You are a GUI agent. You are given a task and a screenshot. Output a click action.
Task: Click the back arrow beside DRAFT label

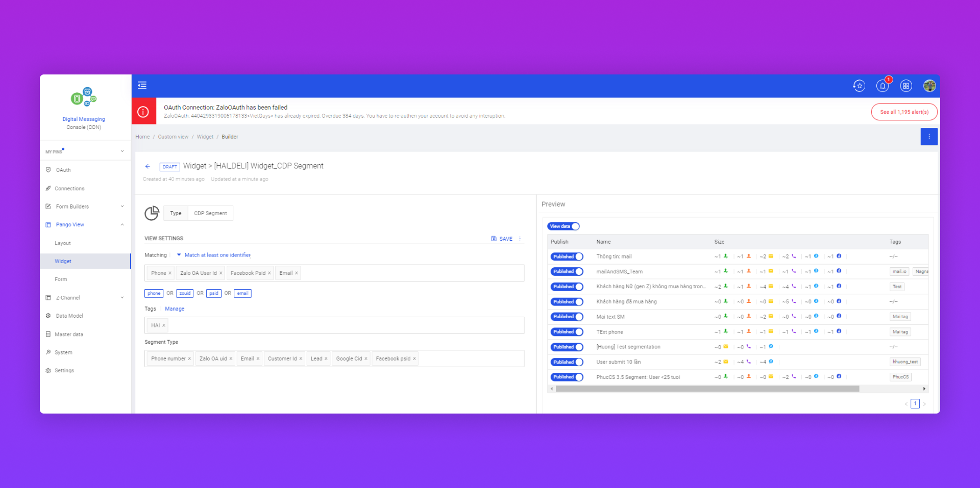148,166
